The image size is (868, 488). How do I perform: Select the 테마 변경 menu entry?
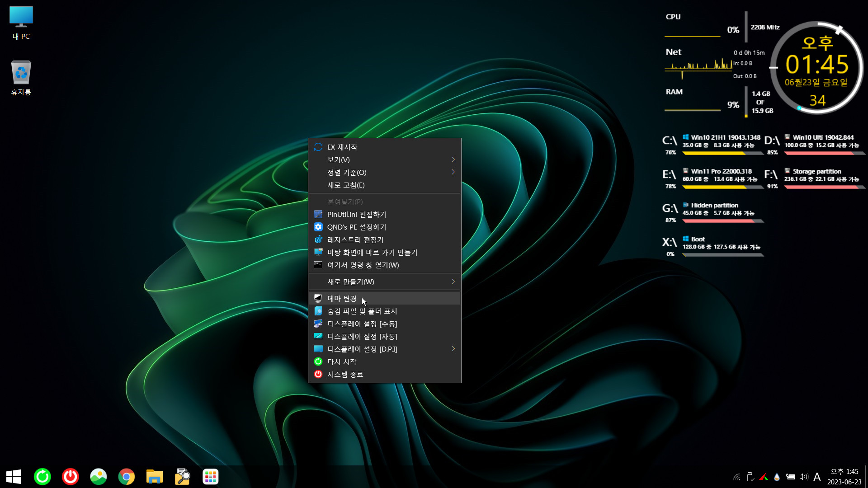(x=384, y=298)
